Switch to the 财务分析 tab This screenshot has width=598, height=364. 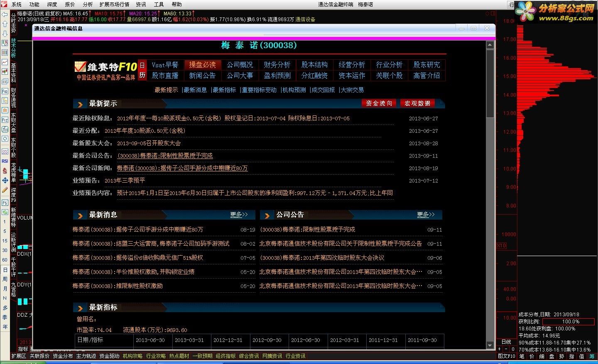277,65
